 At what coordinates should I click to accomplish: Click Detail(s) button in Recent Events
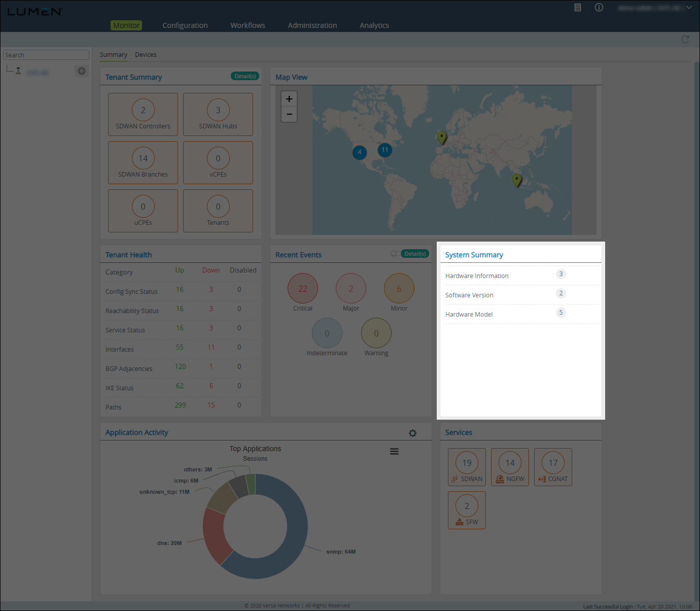(415, 254)
